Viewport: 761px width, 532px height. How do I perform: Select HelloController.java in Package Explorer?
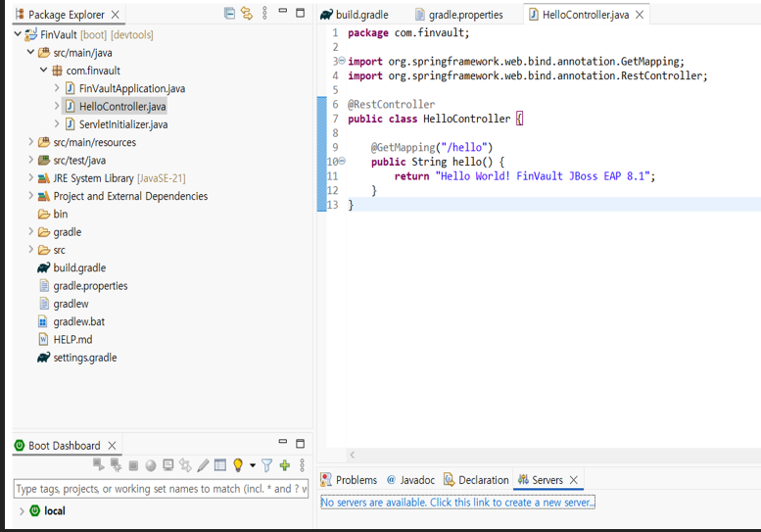116,107
